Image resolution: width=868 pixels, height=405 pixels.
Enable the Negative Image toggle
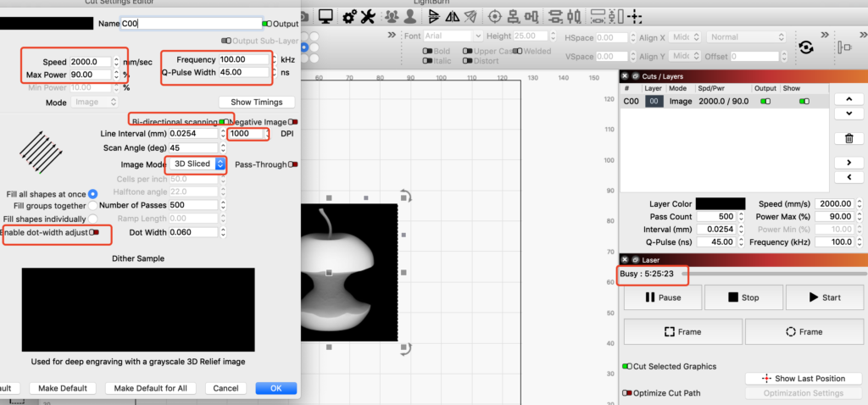click(x=293, y=122)
